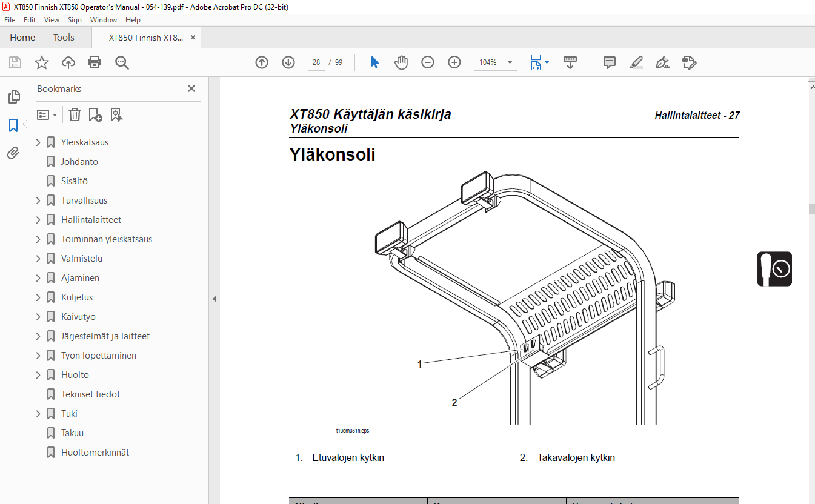The width and height of the screenshot is (815, 504).
Task: Find the current bookmark icon
Action: pos(116,114)
